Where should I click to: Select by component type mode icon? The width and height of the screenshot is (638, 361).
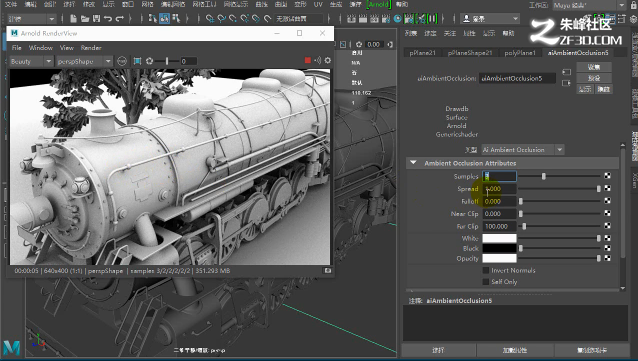point(176,18)
